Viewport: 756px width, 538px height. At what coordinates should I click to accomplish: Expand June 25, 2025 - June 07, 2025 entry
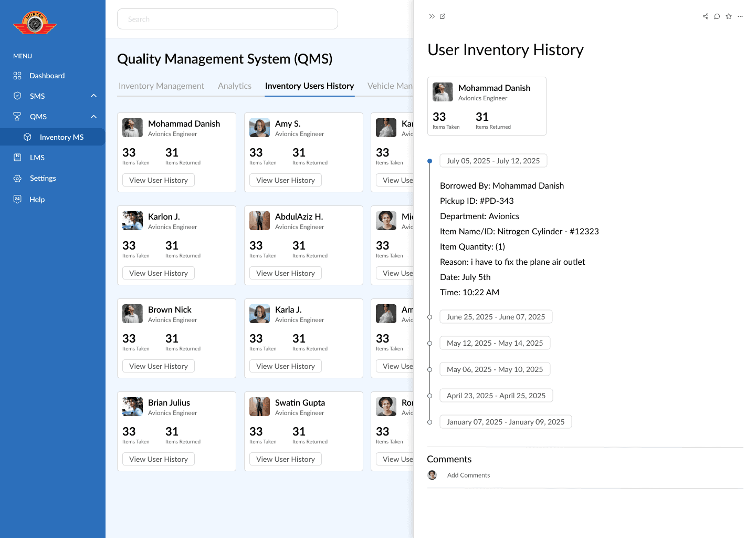496,317
